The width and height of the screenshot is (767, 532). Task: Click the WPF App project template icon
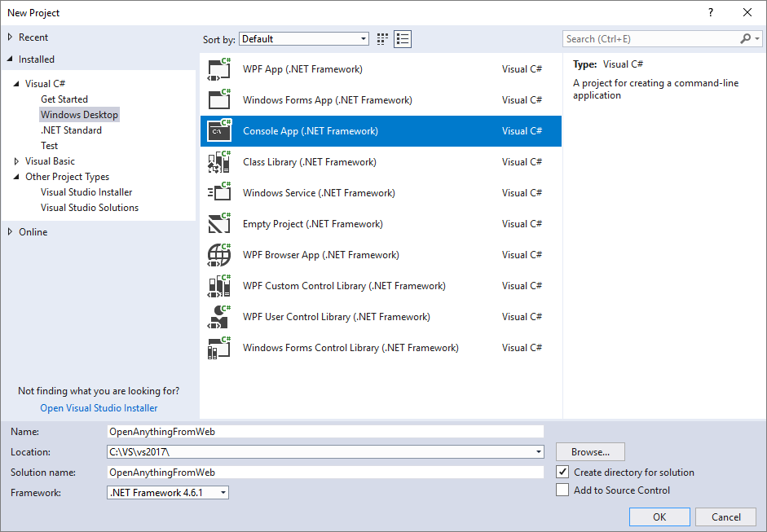click(218, 69)
